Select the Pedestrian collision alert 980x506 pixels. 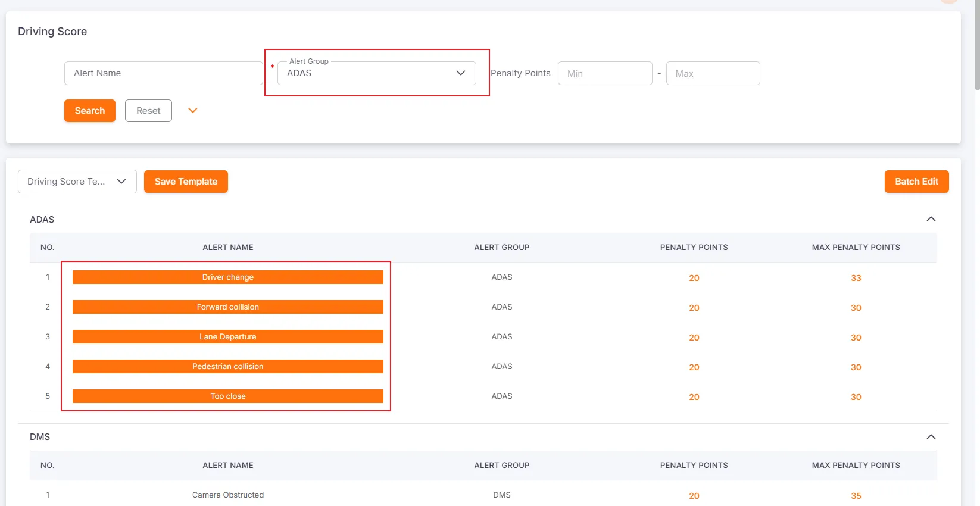[x=227, y=367]
